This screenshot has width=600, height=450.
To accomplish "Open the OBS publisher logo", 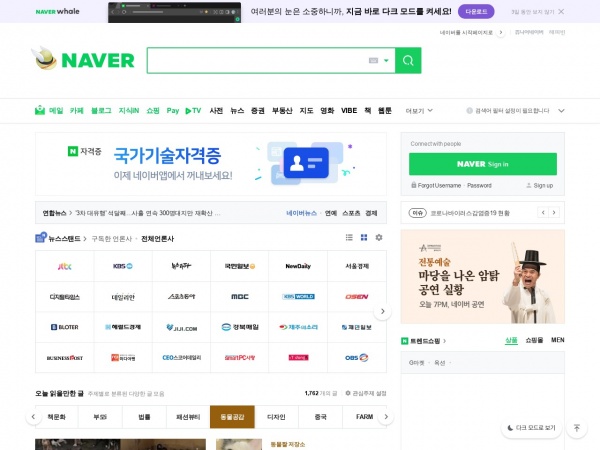I will coord(357,358).
